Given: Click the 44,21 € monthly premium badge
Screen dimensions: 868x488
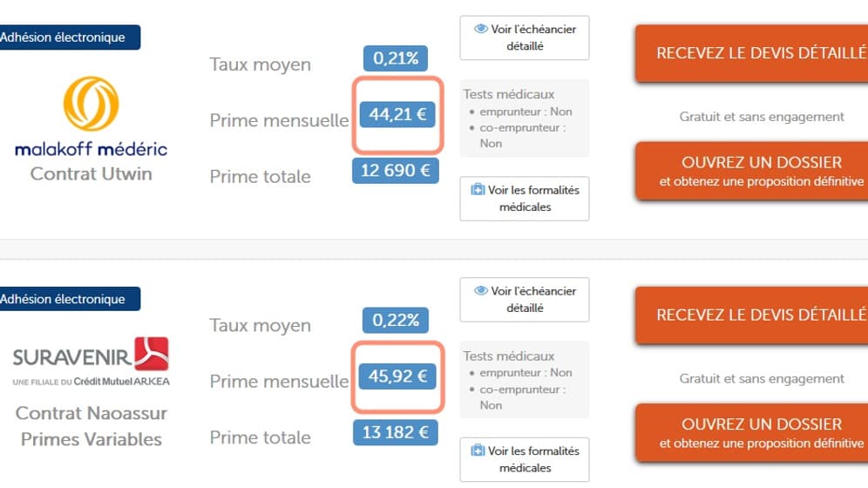Looking at the screenshot, I should [x=397, y=114].
